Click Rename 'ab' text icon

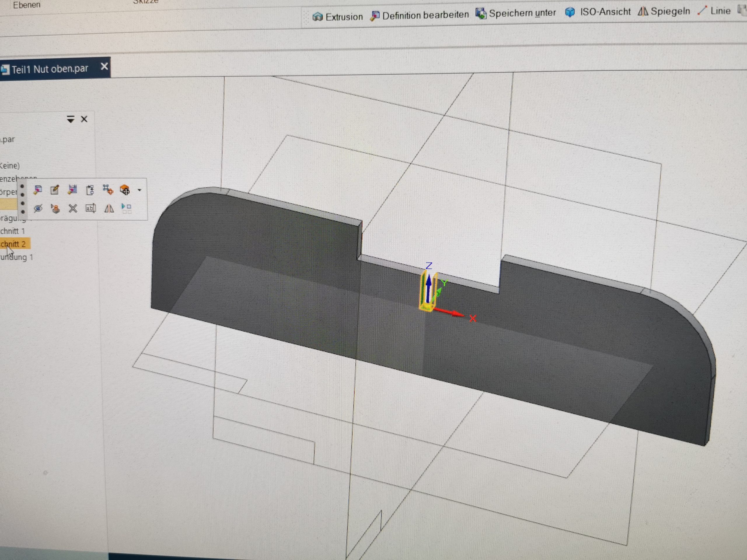click(90, 209)
